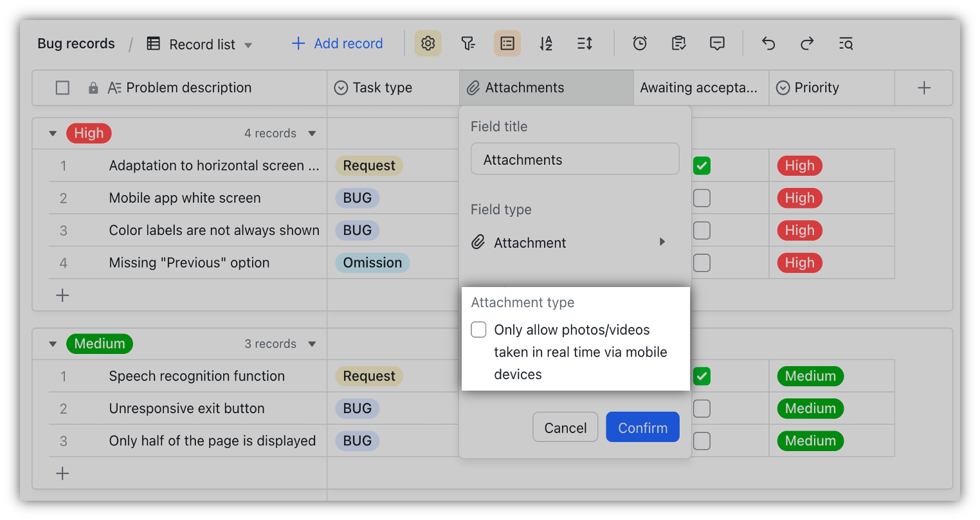
Task: Click the redo arrow icon
Action: pyautogui.click(x=807, y=44)
